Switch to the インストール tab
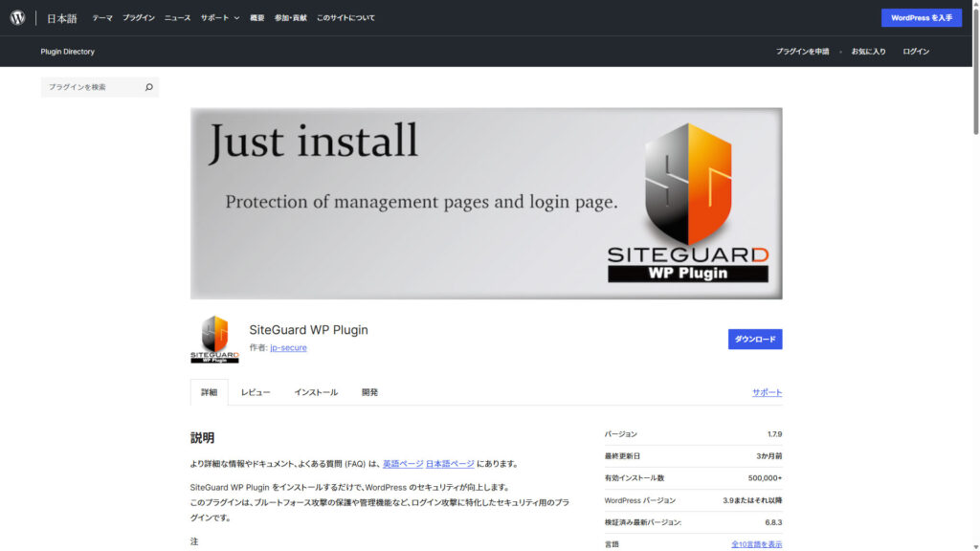Viewport: 980px width, 551px height. [x=316, y=392]
